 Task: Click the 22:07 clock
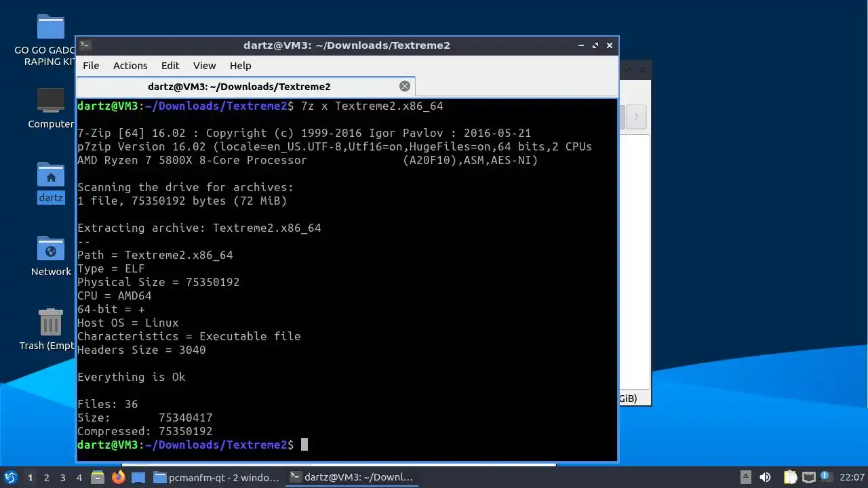tap(852, 477)
